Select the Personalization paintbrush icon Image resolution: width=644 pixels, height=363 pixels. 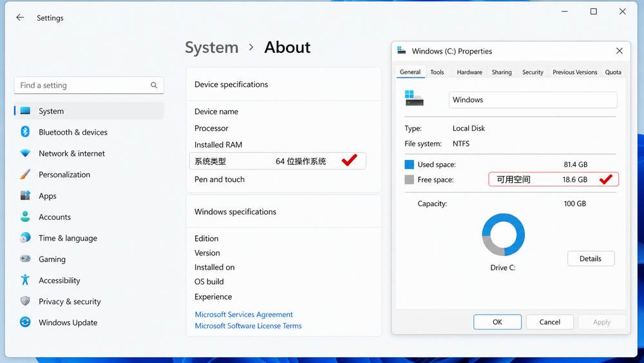point(25,174)
